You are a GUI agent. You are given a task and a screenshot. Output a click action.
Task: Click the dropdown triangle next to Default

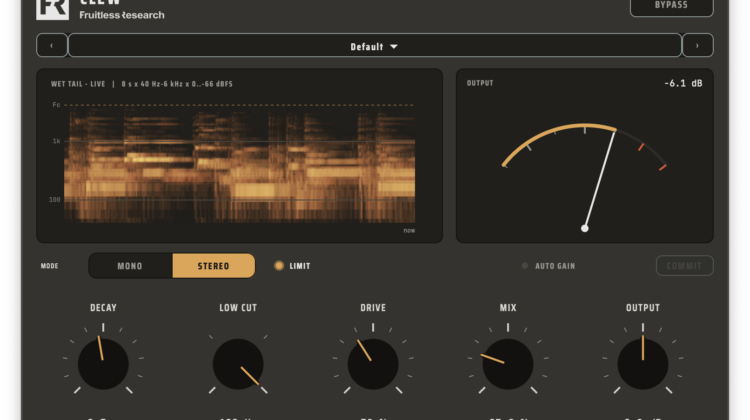point(394,46)
